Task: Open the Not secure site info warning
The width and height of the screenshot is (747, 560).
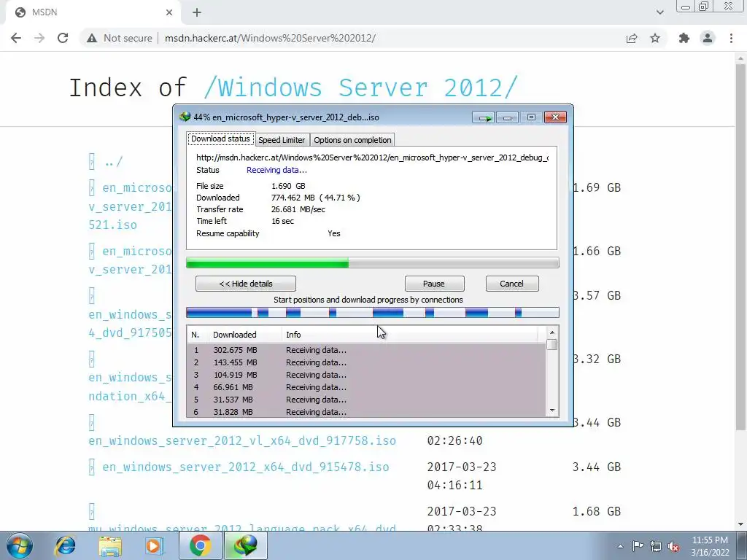Action: click(x=119, y=38)
